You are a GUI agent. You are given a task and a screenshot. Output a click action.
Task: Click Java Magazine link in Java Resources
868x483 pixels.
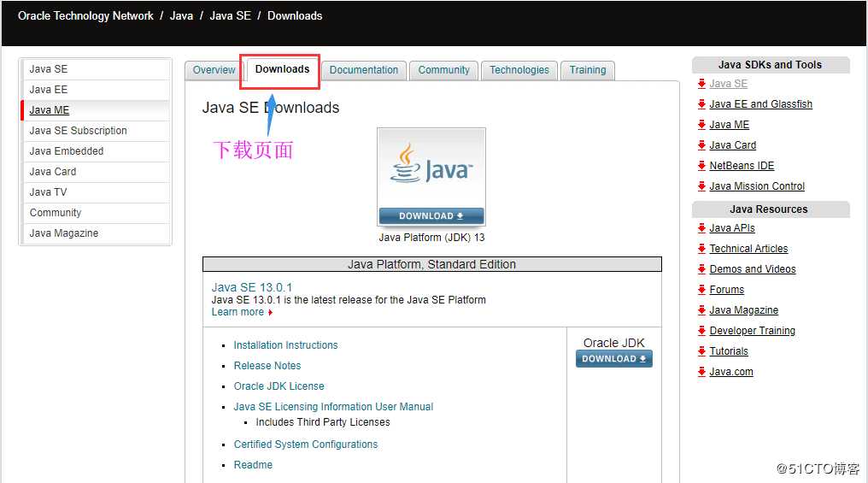(x=743, y=309)
